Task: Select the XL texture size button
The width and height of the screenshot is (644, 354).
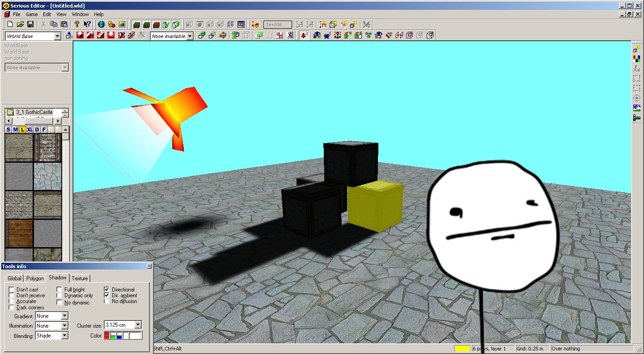Action: (x=30, y=130)
